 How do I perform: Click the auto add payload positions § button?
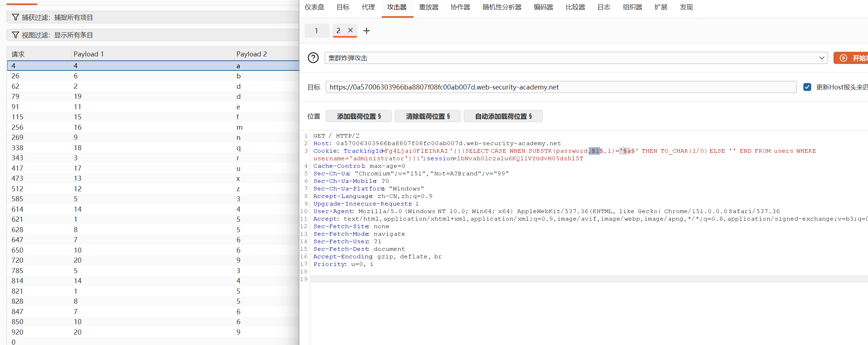[x=503, y=116]
